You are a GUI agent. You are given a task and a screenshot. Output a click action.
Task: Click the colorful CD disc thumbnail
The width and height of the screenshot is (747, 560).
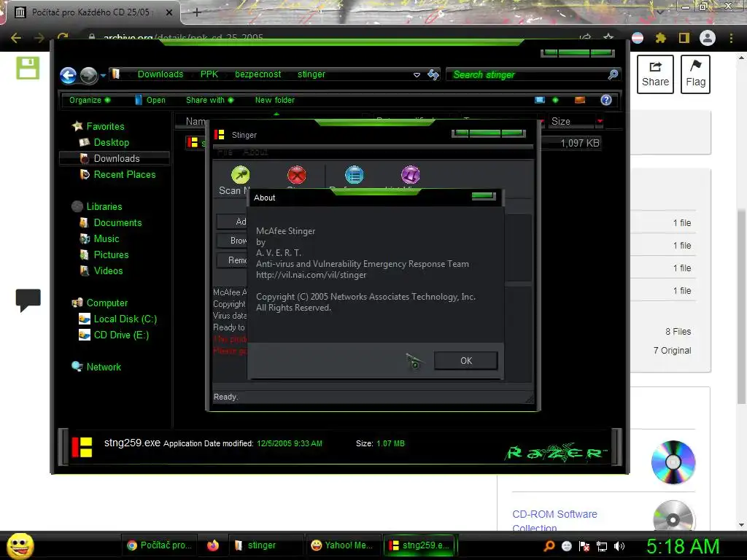(673, 462)
